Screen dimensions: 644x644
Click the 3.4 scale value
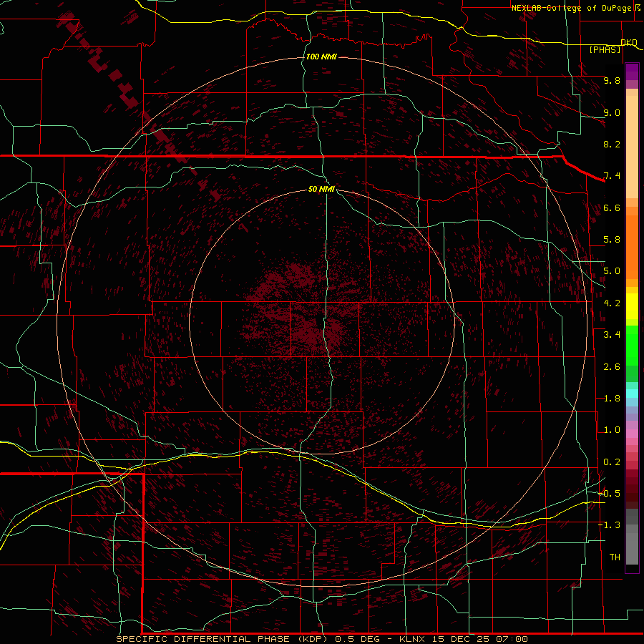[x=612, y=335]
